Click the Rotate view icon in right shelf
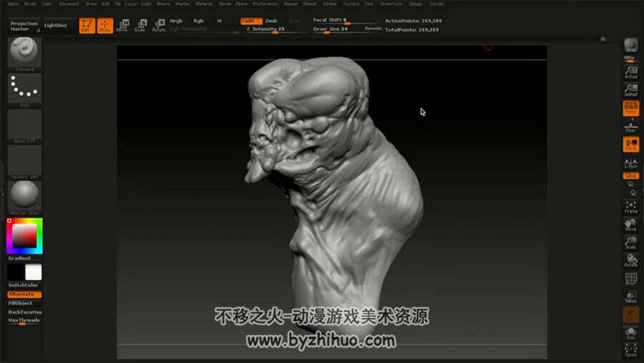 click(631, 261)
